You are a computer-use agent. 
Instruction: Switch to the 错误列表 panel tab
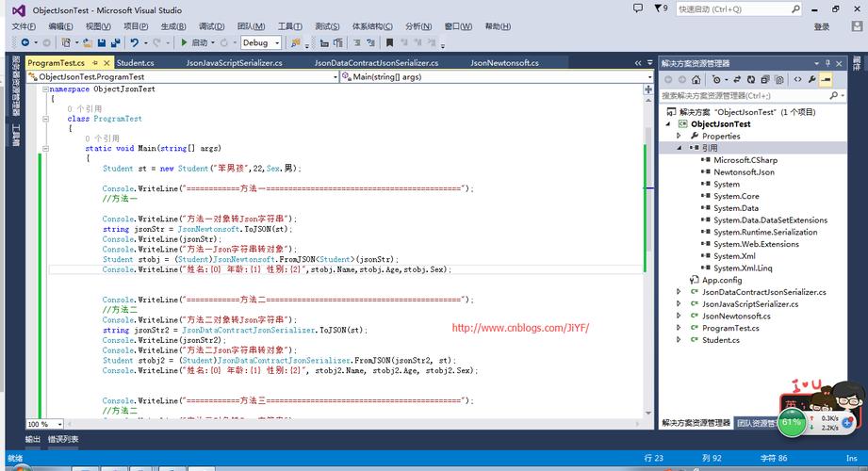[64, 439]
